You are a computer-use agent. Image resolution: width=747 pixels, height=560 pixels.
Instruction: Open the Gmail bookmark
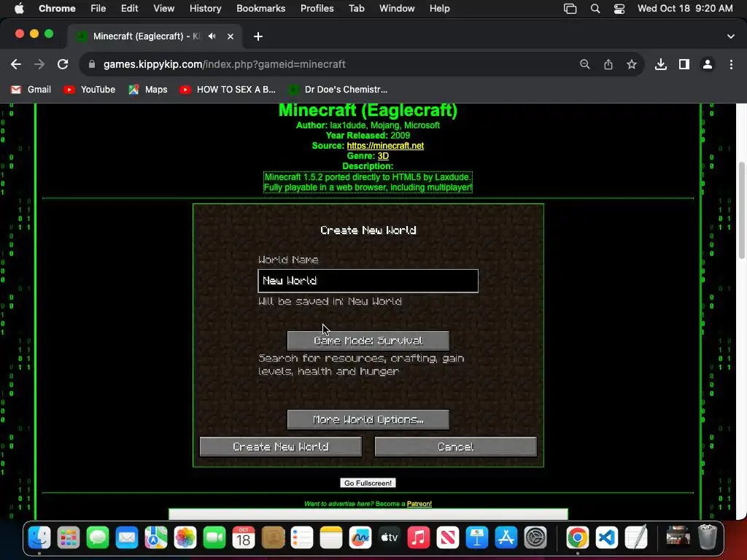(x=31, y=90)
